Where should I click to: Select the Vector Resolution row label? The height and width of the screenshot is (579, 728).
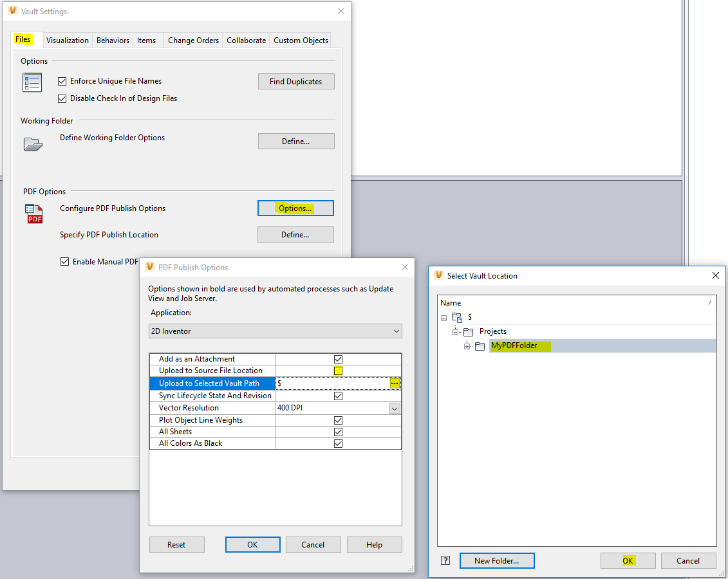(189, 408)
